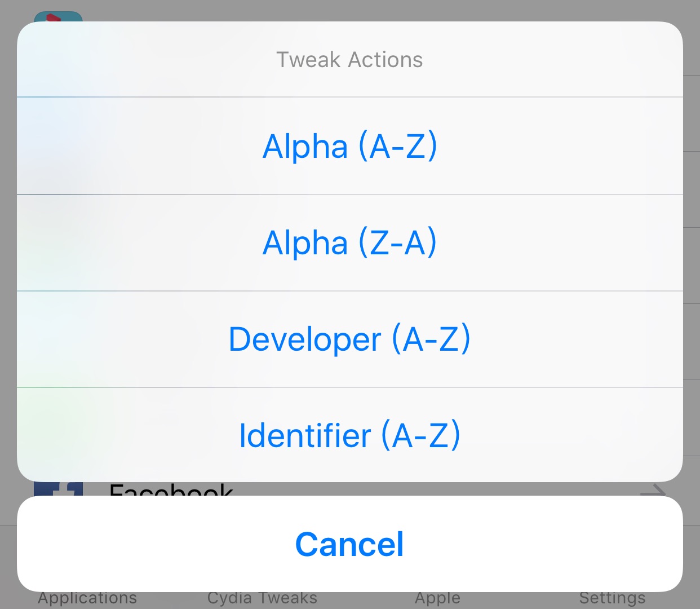Switch to the Cydia Tweaks tab
The width and height of the screenshot is (700, 609).
[x=262, y=599]
